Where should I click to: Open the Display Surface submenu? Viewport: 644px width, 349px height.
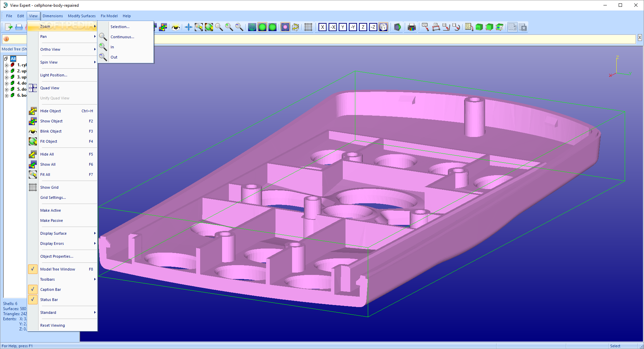tap(62, 233)
